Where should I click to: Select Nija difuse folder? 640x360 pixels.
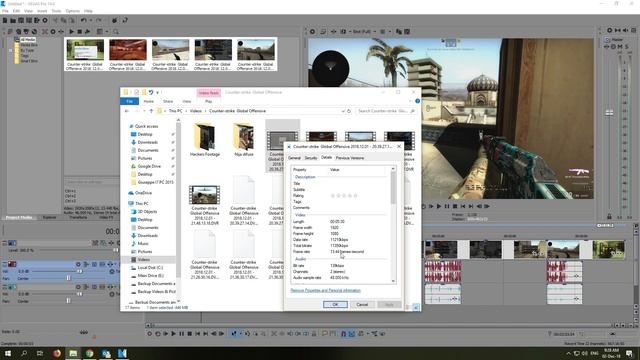244,140
